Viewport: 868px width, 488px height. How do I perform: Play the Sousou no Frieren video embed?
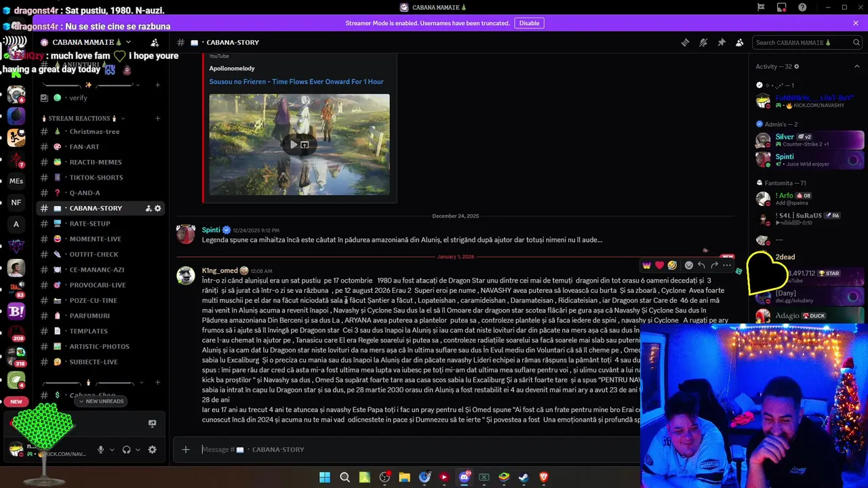[294, 144]
